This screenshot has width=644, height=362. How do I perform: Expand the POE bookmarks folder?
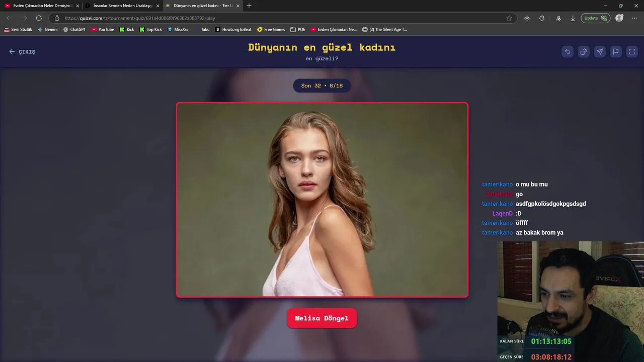tap(298, 30)
